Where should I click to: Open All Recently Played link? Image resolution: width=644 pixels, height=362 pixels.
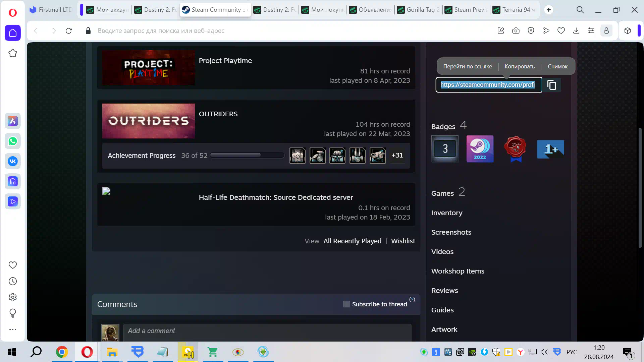[x=353, y=241]
